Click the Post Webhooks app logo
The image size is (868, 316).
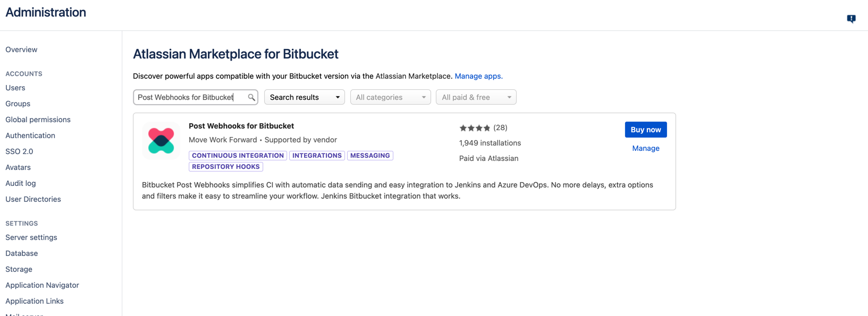pos(161,141)
